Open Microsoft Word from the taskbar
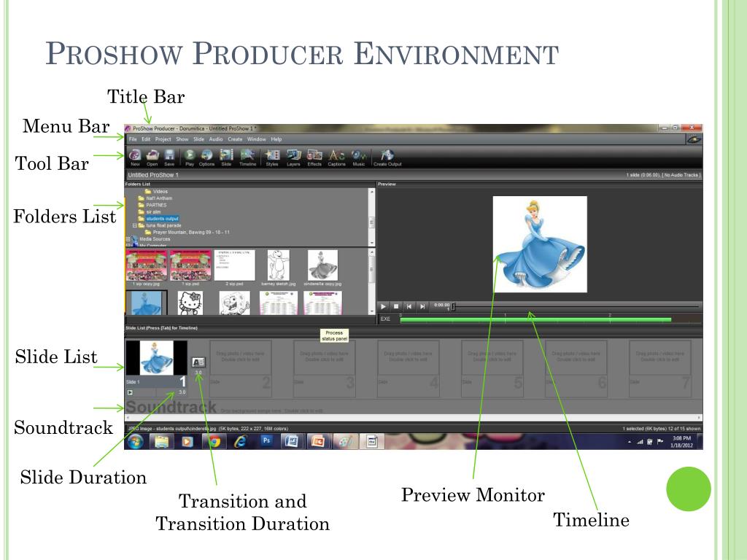The width and height of the screenshot is (747, 560). [292, 441]
